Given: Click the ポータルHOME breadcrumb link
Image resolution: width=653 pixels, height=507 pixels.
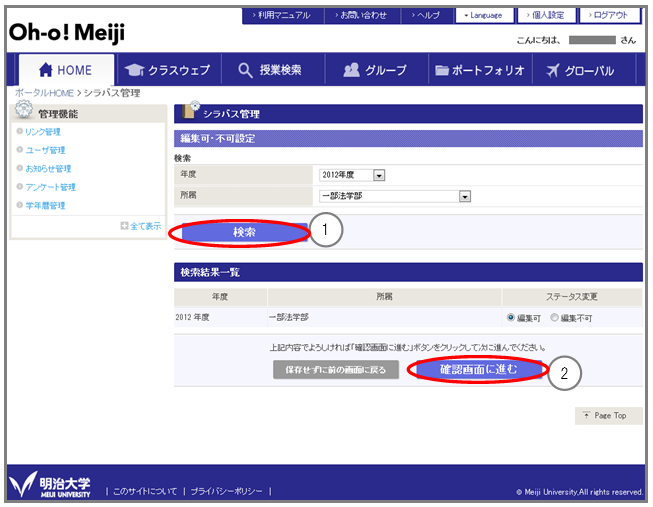Looking at the screenshot, I should pyautogui.click(x=44, y=93).
